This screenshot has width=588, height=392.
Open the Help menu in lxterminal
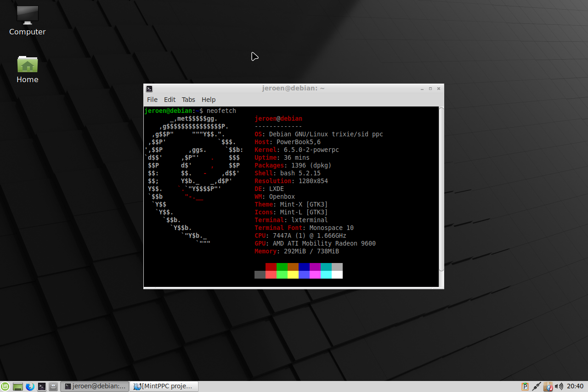[x=209, y=100]
